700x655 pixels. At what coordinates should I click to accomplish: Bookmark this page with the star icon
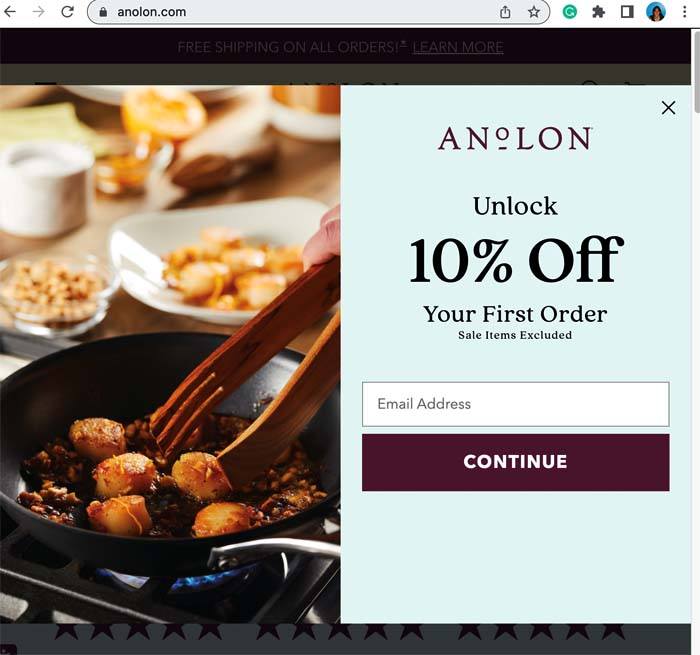click(x=533, y=12)
